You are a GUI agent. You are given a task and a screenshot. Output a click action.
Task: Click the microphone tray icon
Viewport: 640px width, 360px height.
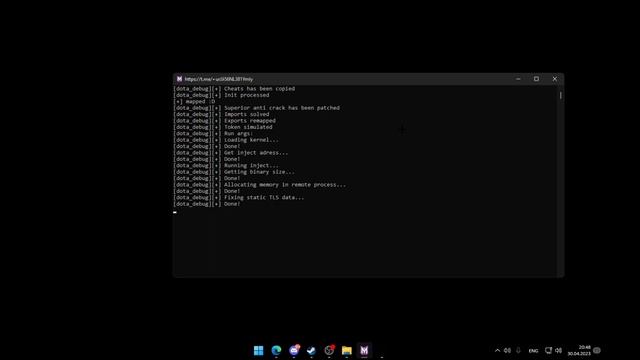pos(518,350)
